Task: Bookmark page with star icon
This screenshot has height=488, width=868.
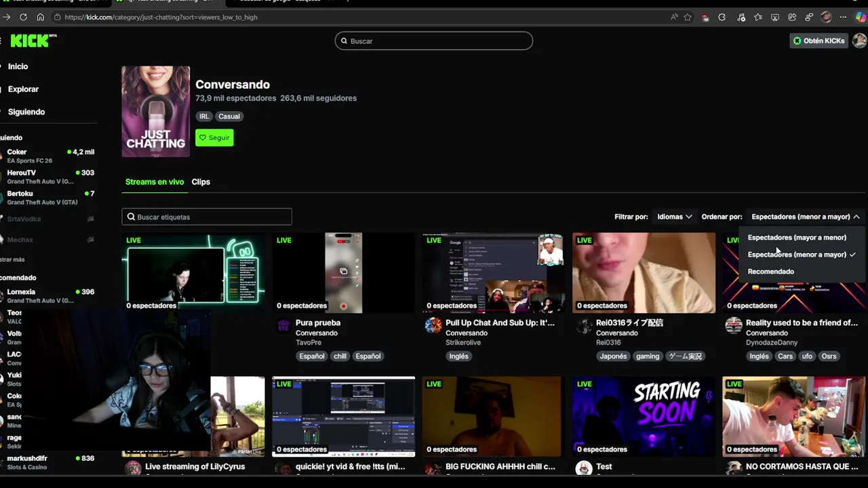Action: 688,17
